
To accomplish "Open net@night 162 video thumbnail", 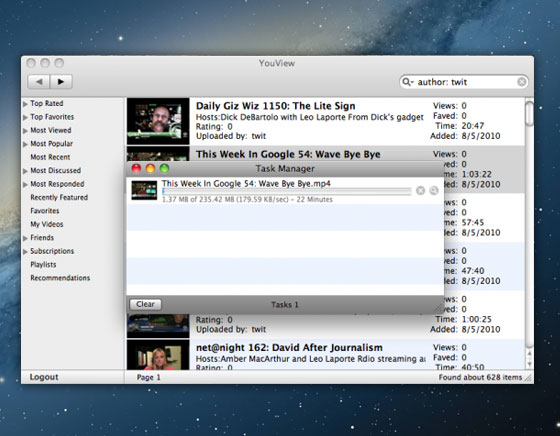I will tap(158, 355).
